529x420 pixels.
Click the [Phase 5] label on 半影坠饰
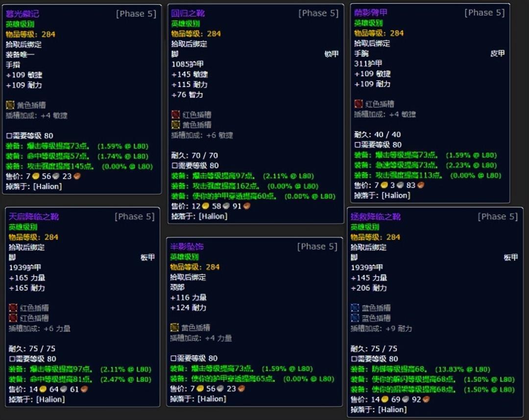(x=317, y=247)
